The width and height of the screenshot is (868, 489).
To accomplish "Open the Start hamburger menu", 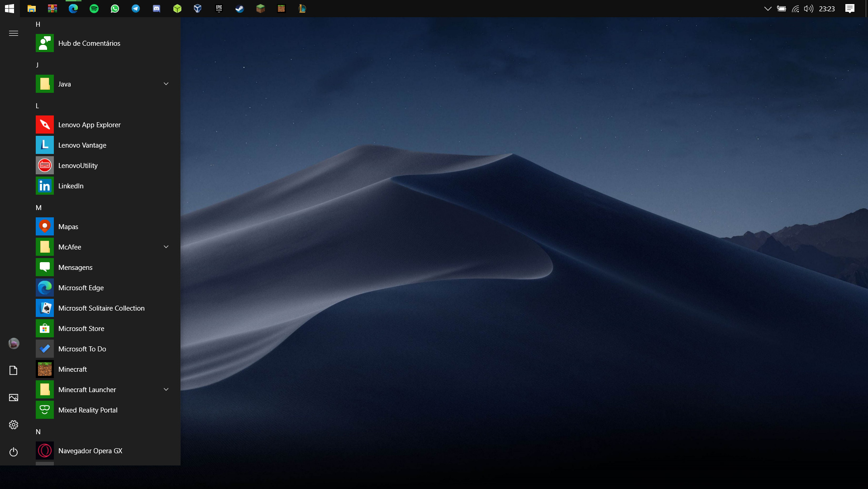I will click(x=14, y=33).
